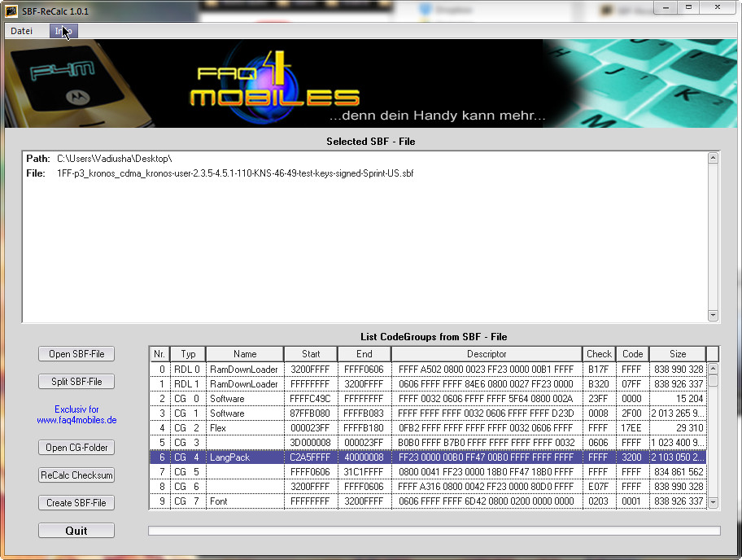The height and width of the screenshot is (560, 742).
Task: Click Size value 29 310
Action: pos(689,428)
